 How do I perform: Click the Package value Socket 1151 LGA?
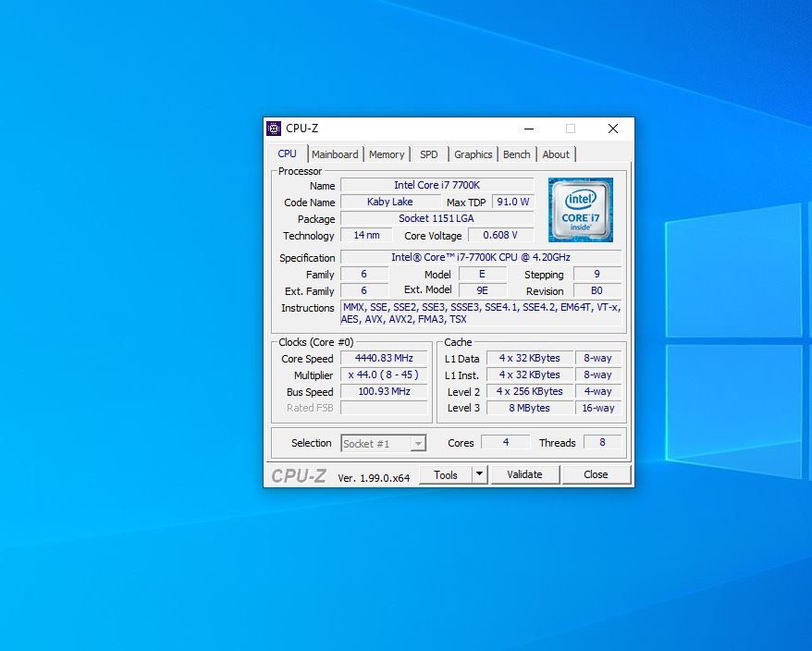437,218
